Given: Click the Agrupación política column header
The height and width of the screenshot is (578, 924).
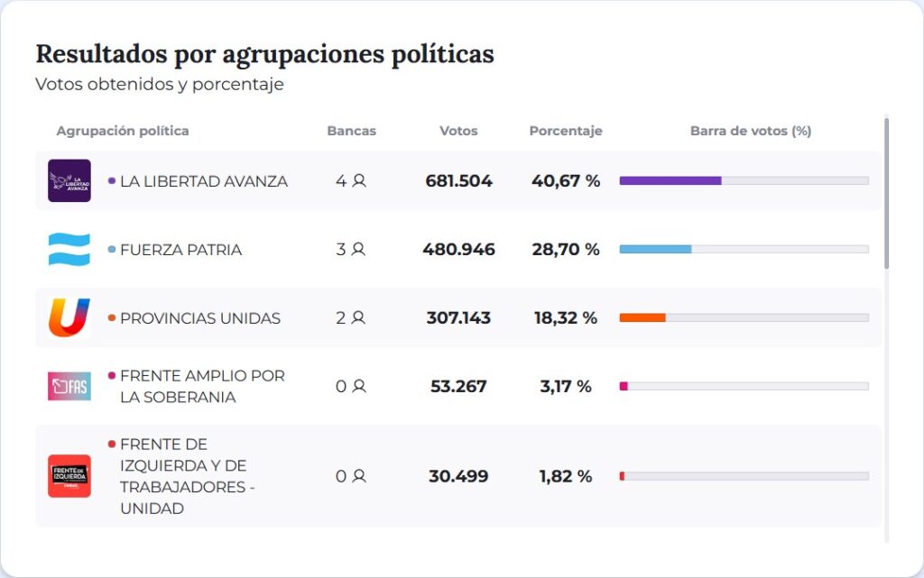Looking at the screenshot, I should point(123,131).
